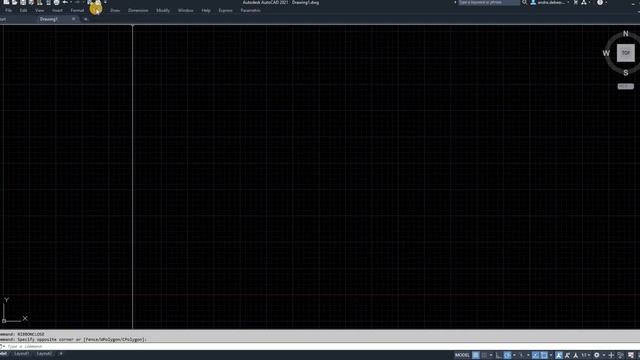Image resolution: width=640 pixels, height=360 pixels.
Task: Toggle polar tracking in status bar
Action: (x=507, y=355)
